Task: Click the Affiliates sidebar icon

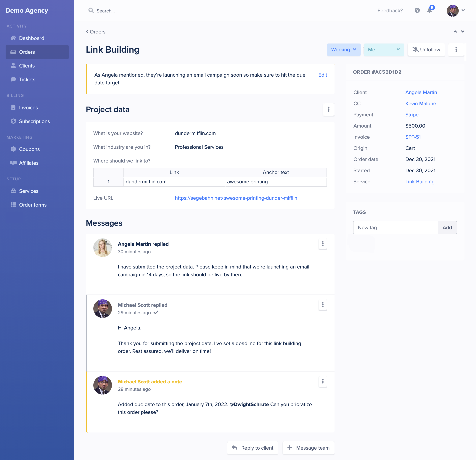Action: [14, 163]
